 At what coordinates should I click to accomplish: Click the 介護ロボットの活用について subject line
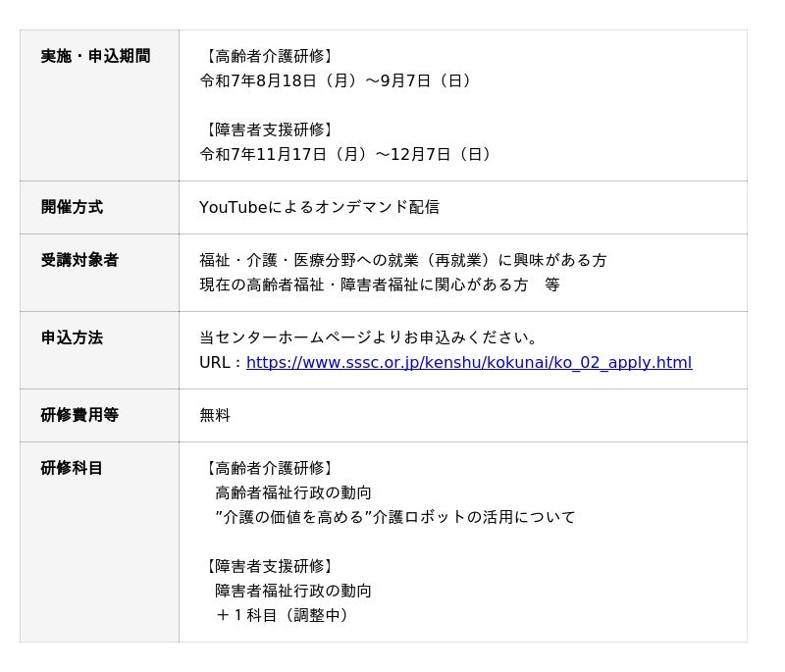point(395,517)
